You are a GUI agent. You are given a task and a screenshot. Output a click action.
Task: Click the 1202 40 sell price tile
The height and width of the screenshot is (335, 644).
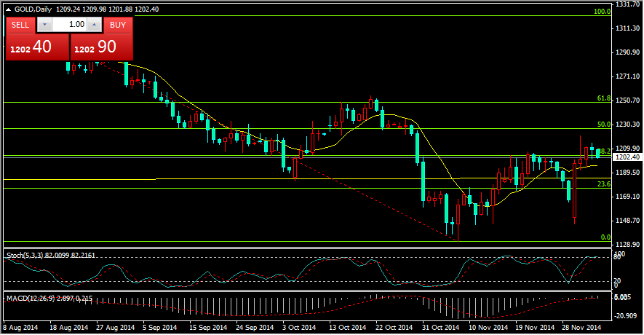pyautogui.click(x=36, y=47)
